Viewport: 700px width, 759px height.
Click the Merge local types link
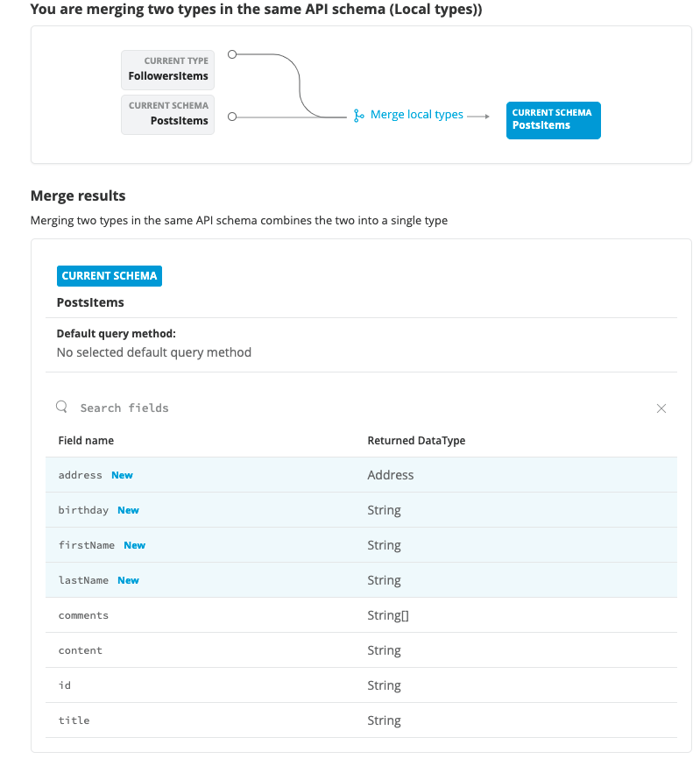(416, 115)
